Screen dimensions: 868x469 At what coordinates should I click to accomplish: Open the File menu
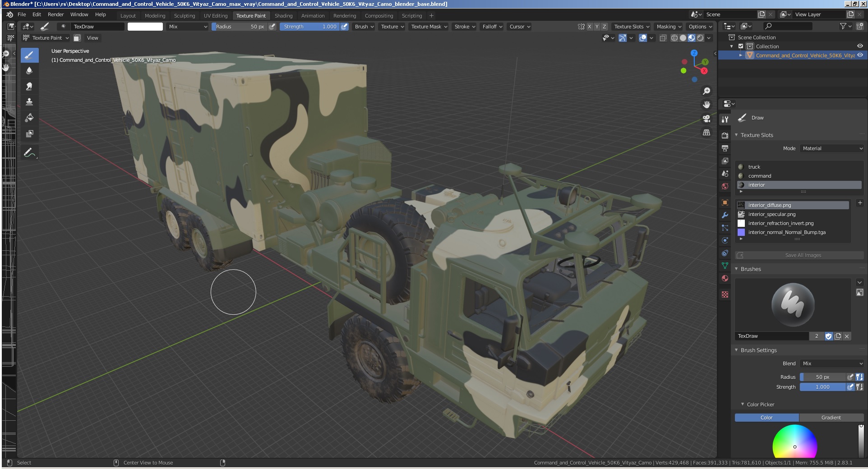[x=22, y=14]
